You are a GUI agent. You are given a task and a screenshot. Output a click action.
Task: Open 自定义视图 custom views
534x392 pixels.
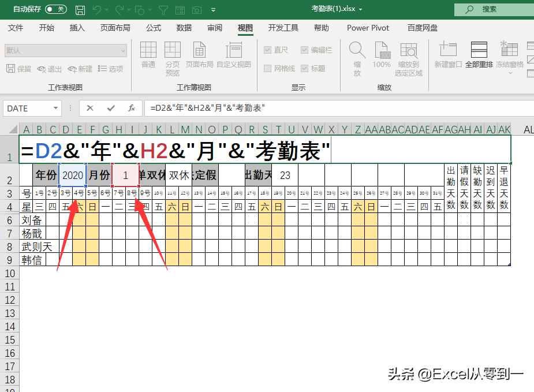click(234, 55)
